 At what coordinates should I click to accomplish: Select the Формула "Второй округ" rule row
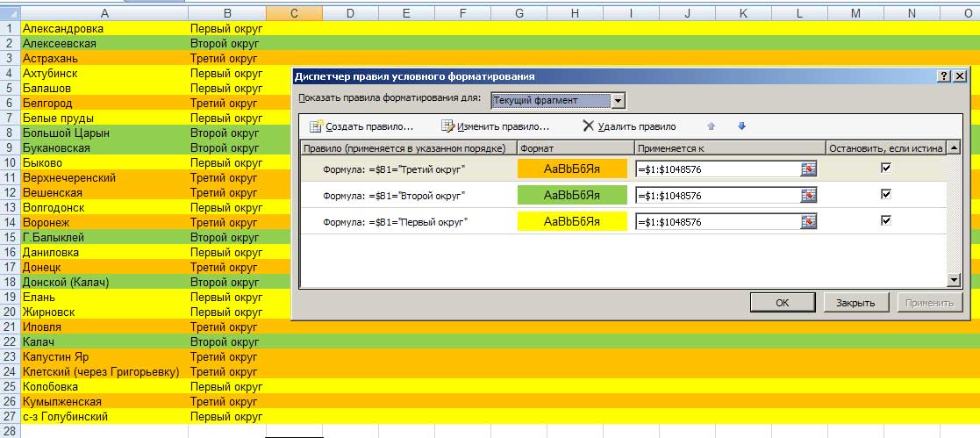coord(394,196)
